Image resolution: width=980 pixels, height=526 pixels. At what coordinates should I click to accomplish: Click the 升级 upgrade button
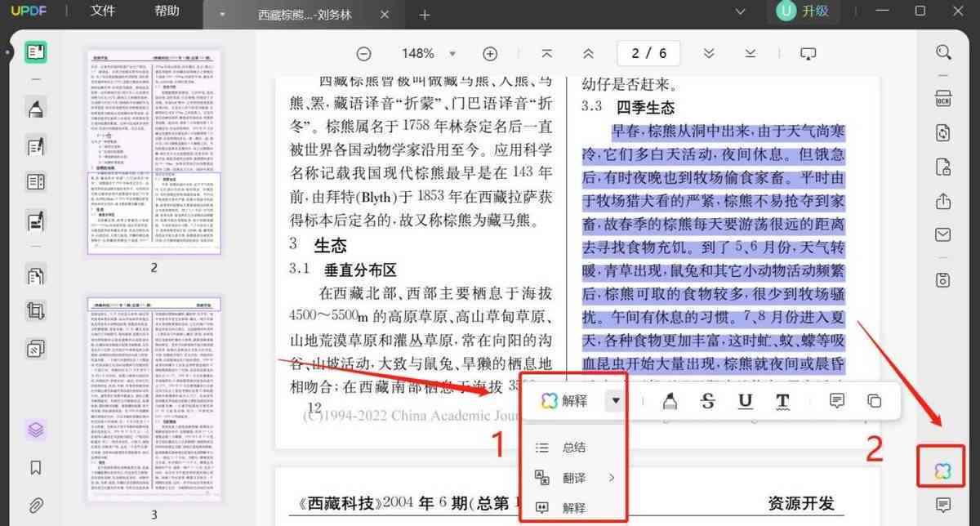(816, 11)
